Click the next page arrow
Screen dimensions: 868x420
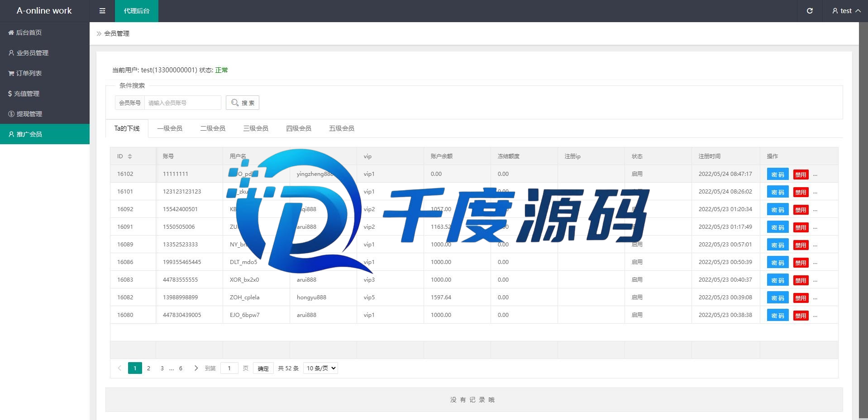click(x=196, y=368)
